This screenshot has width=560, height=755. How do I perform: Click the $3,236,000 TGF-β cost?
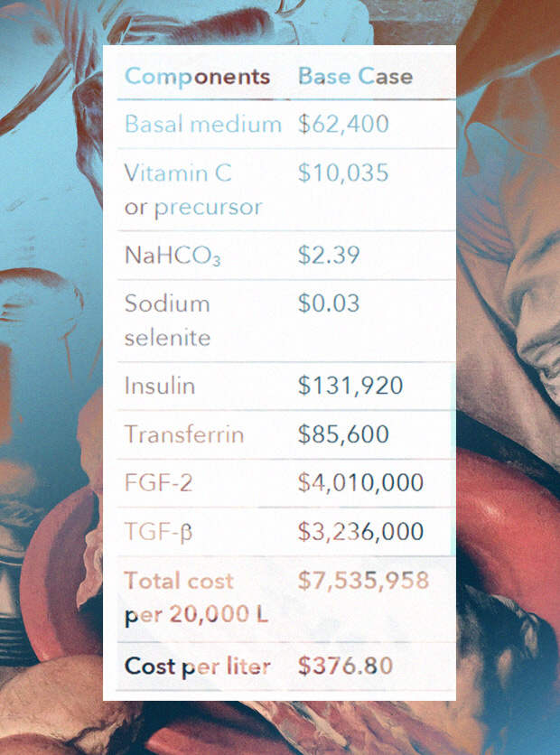[360, 531]
